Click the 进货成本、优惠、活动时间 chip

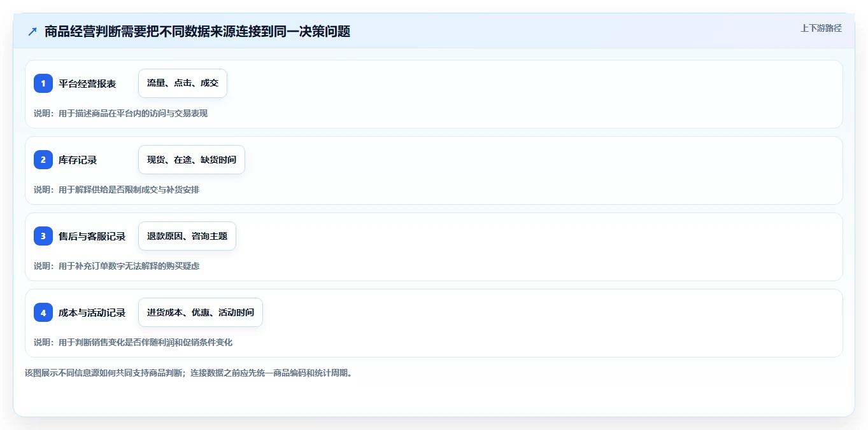pyautogui.click(x=201, y=312)
